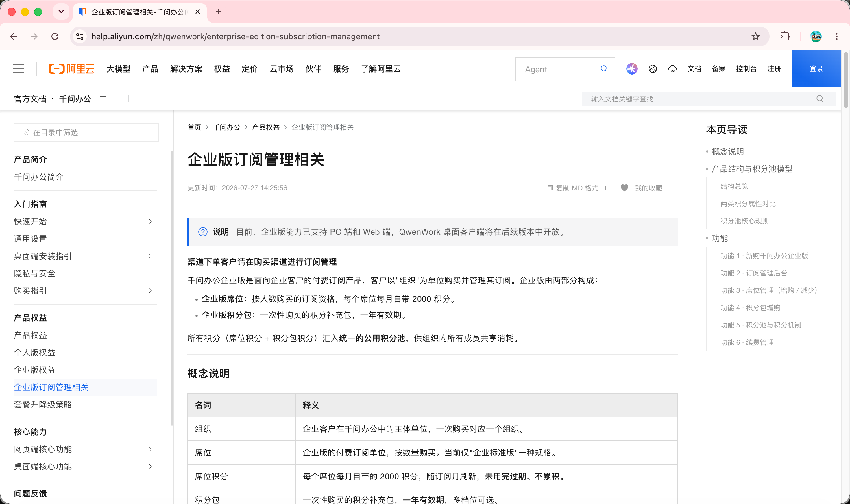
Task: Click the magnifier in the Agent search box
Action: 604,69
